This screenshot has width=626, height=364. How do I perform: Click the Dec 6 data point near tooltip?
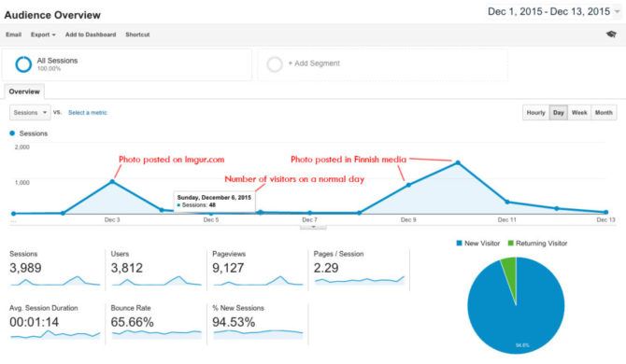(x=261, y=212)
